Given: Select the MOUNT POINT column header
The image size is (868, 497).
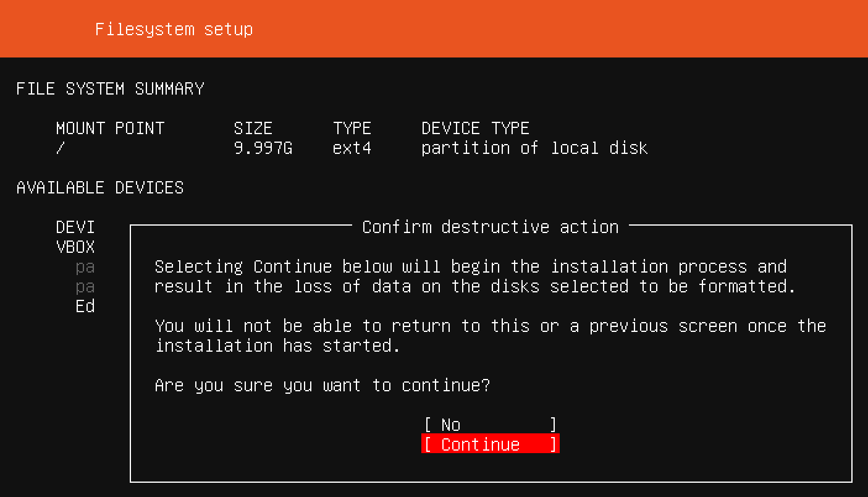Looking at the screenshot, I should click(110, 128).
